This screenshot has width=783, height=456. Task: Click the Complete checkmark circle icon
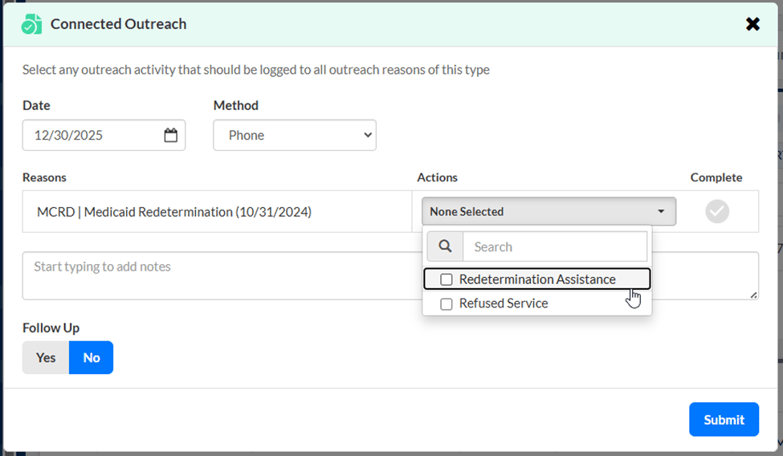(716, 212)
